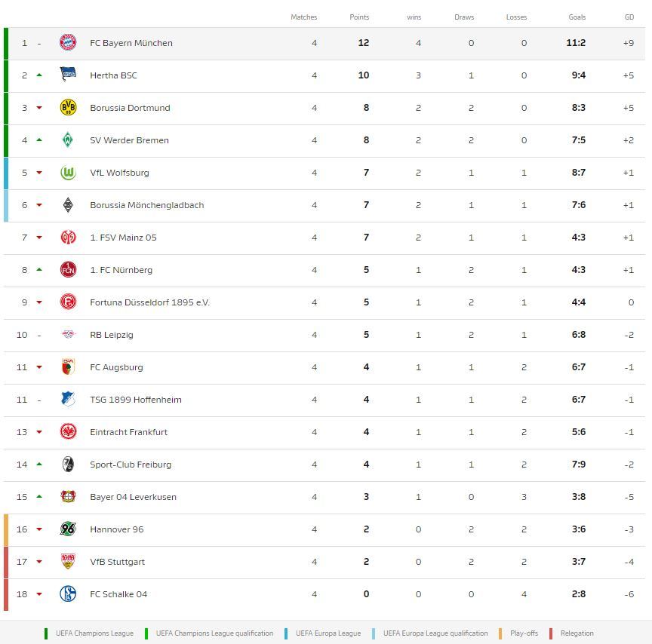
Task: Open the TSG 1899 Hoffenheim team link
Action: (x=136, y=400)
